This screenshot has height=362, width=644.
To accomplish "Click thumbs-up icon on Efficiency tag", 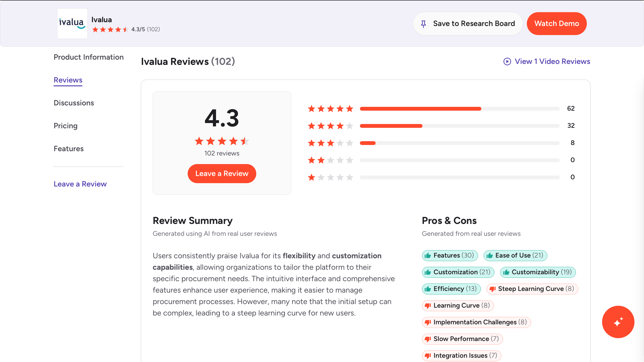I will click(x=428, y=289).
